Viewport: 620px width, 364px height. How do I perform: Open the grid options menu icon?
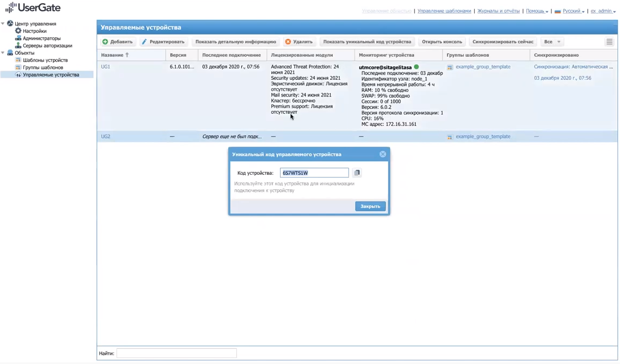pos(609,42)
